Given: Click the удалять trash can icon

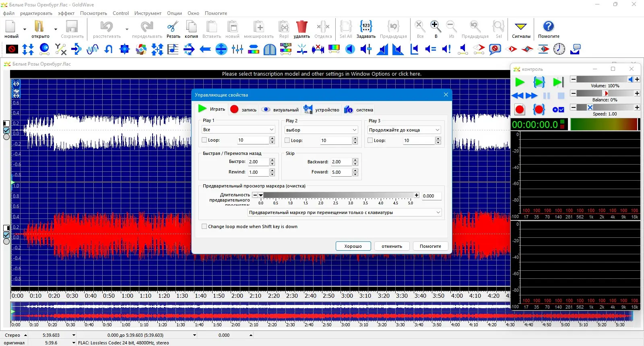Looking at the screenshot, I should (x=301, y=27).
